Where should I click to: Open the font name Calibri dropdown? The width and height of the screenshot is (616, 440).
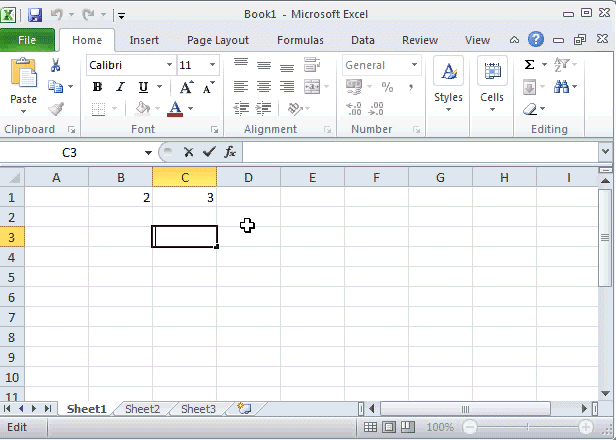[x=166, y=65]
